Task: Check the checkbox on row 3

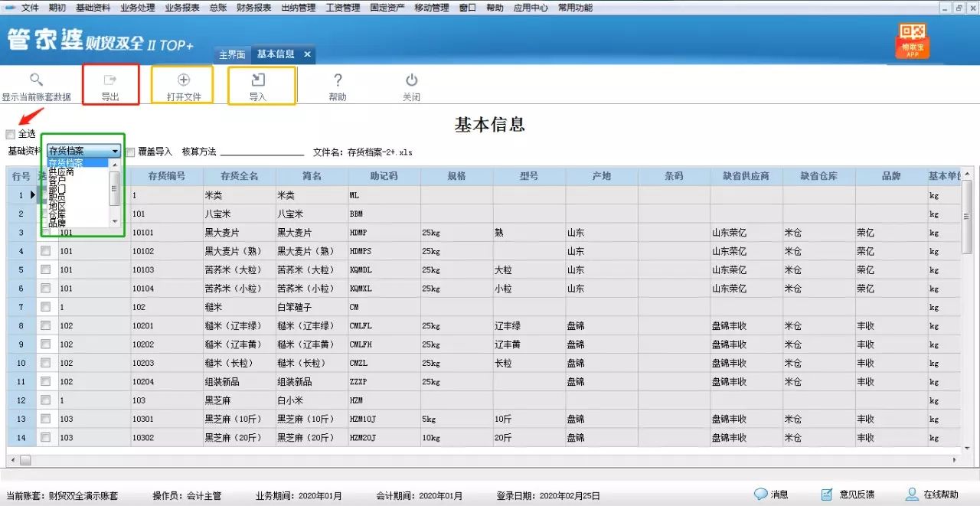Action: click(45, 232)
